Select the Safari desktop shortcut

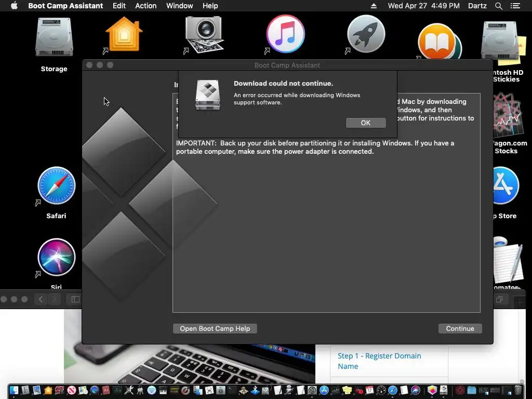coord(56,185)
